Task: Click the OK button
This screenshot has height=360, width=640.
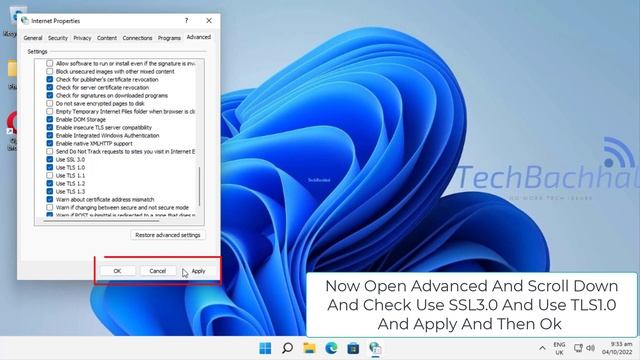Action: coord(118,271)
